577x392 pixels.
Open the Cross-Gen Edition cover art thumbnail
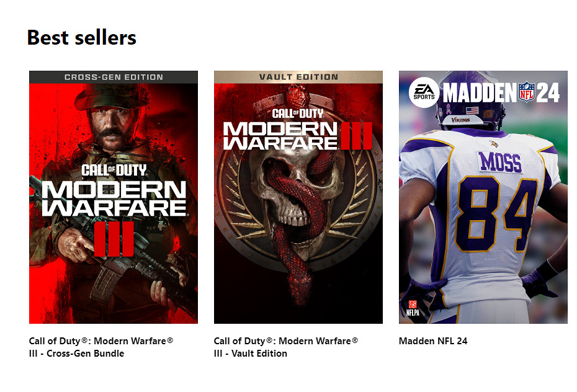(x=114, y=197)
